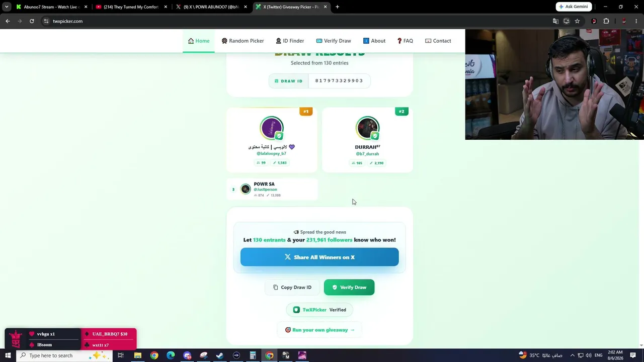Click the draw ID number 817973329903
Screen dimensions: 644x362
(x=339, y=81)
